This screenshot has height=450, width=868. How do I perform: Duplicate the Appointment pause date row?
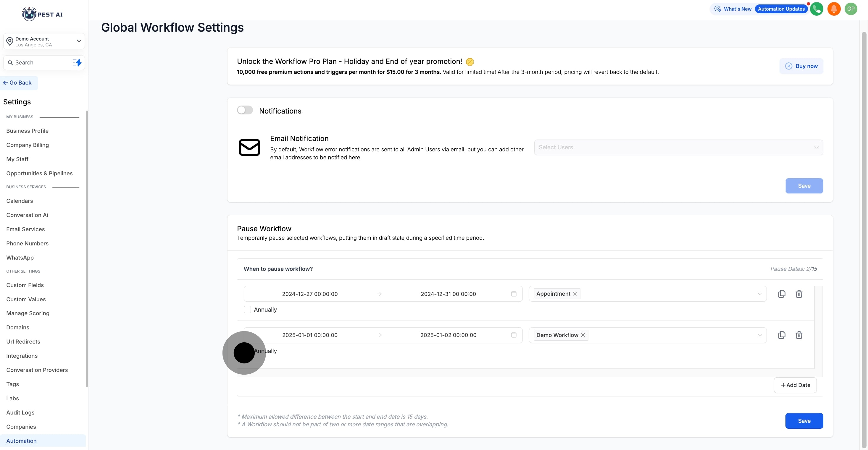[x=781, y=294]
